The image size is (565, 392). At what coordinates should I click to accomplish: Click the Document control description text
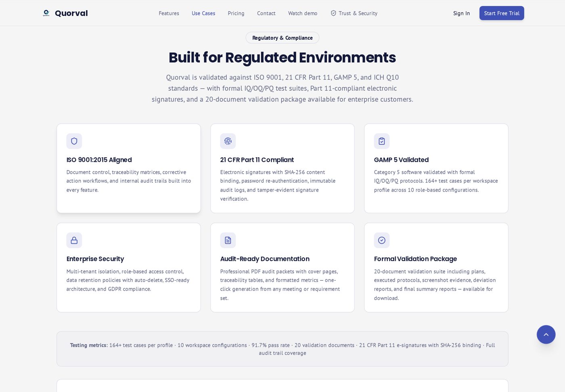tap(129, 181)
